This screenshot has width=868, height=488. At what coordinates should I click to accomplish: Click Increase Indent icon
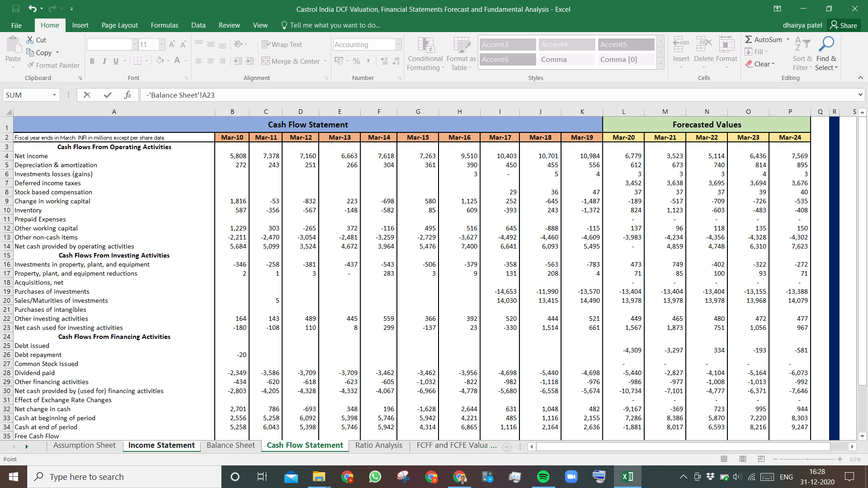[250, 61]
